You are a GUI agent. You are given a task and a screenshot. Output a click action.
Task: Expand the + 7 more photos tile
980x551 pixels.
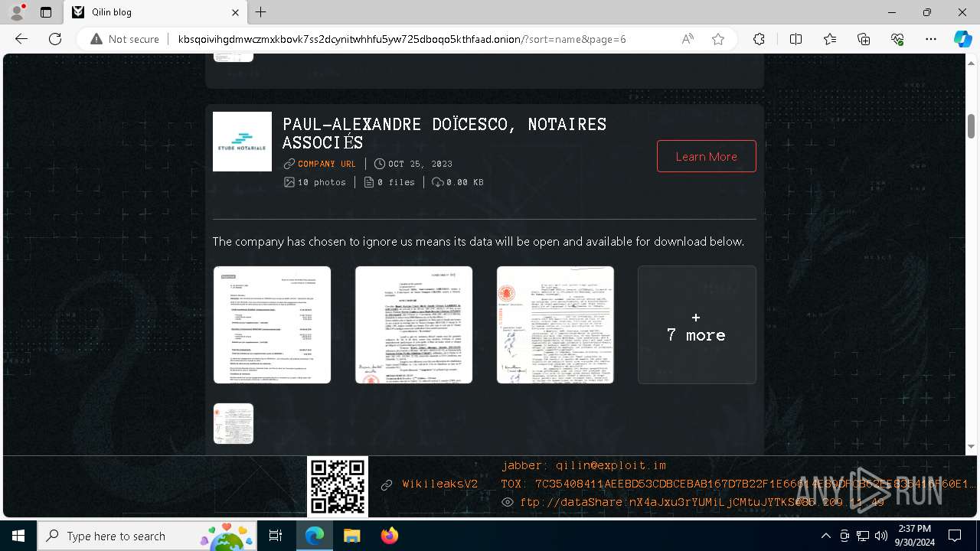[x=697, y=324]
